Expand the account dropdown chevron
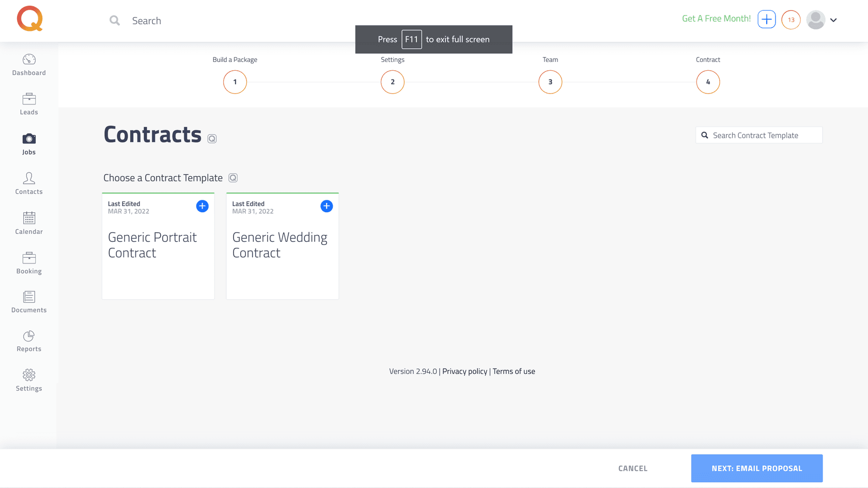This screenshot has width=868, height=488. pos(833,20)
